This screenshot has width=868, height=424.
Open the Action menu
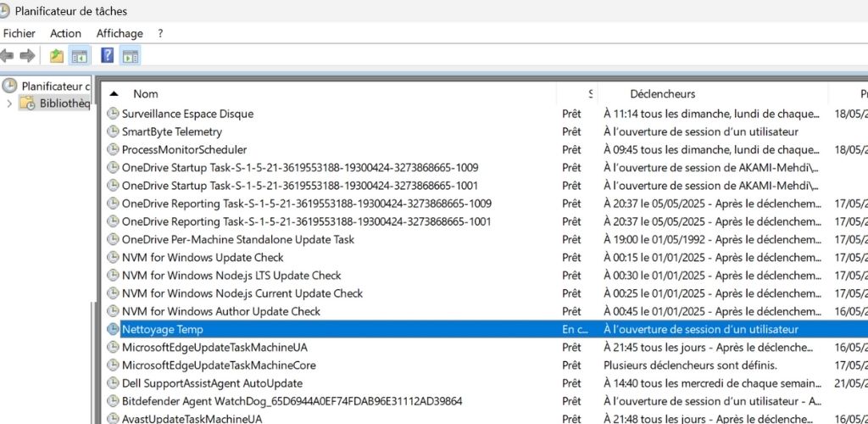click(x=65, y=33)
